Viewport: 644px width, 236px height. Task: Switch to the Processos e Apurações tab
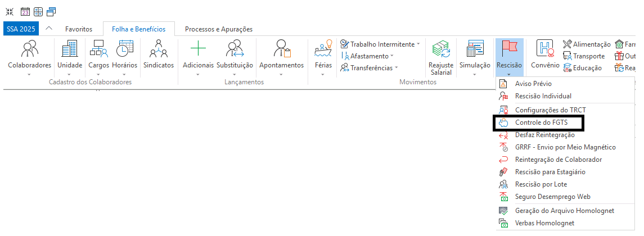218,29
